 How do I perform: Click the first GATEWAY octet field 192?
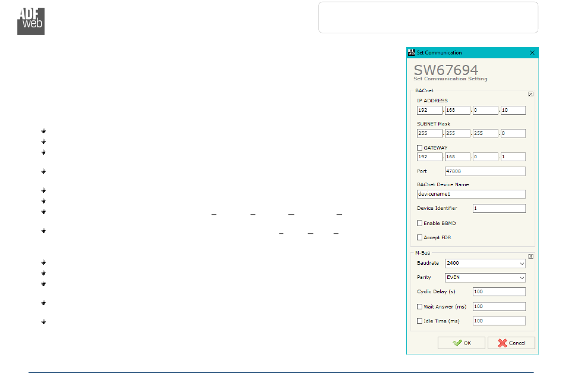(x=429, y=156)
